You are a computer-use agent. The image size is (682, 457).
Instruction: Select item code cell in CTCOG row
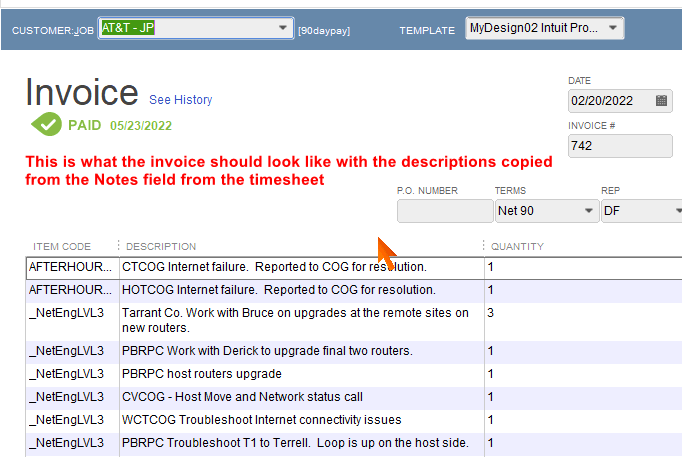pyautogui.click(x=73, y=267)
